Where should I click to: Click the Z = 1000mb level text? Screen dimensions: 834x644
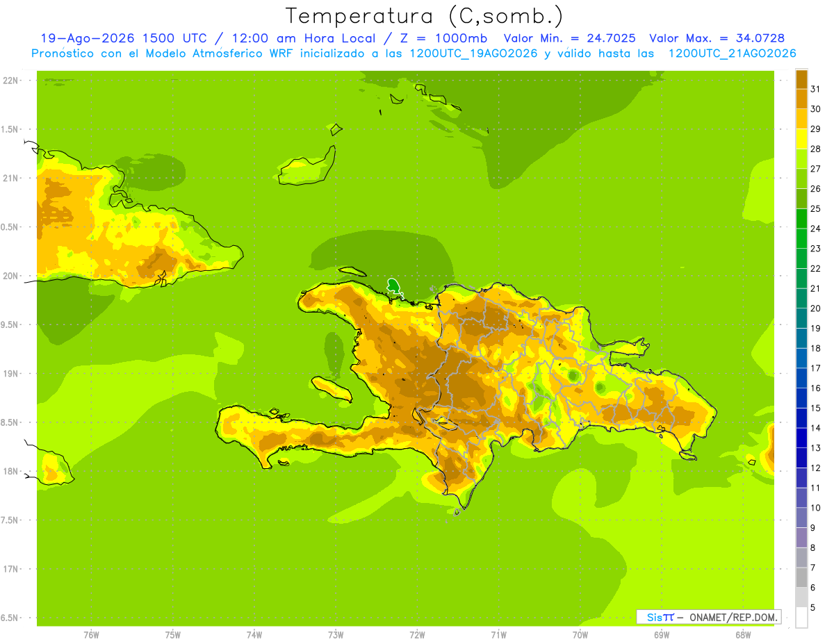click(443, 38)
